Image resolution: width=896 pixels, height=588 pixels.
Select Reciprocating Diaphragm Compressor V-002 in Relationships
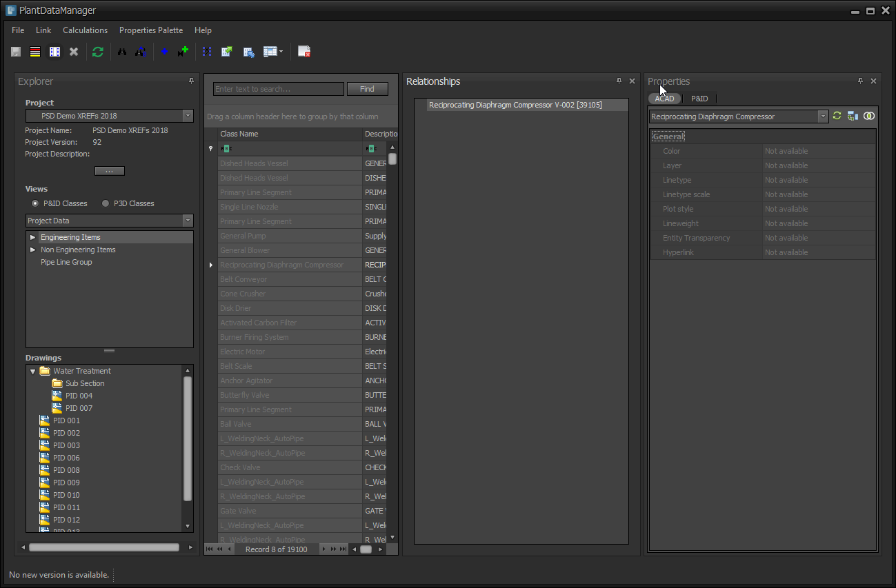(x=515, y=105)
